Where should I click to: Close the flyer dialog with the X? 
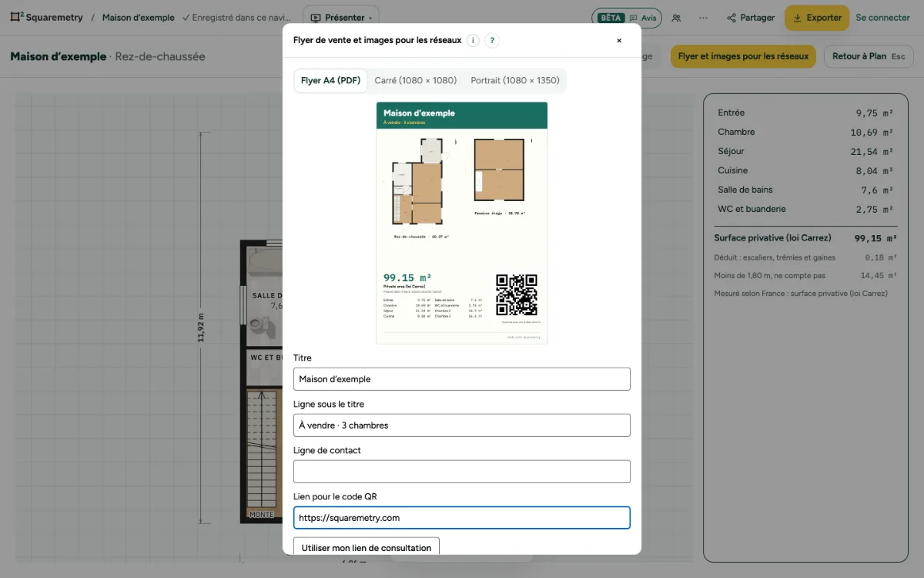pos(619,41)
